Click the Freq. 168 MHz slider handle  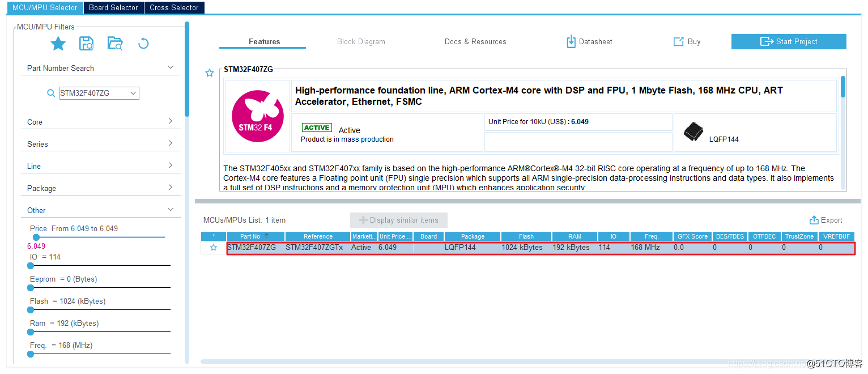click(x=30, y=354)
